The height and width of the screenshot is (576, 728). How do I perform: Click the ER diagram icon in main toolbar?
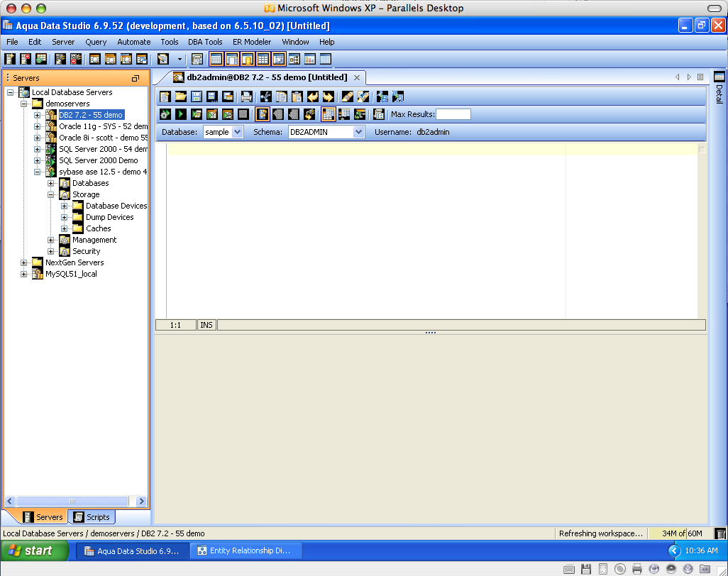[294, 59]
